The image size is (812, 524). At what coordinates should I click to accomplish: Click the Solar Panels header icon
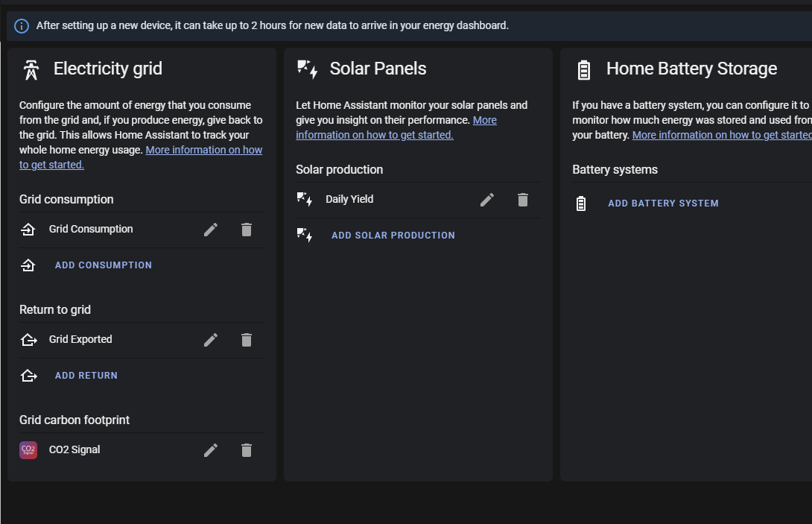click(305, 68)
